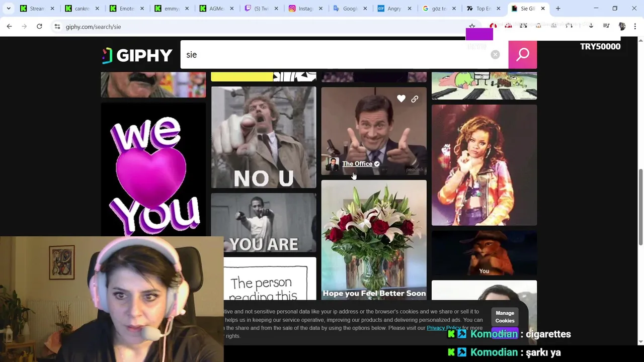This screenshot has width=644, height=362.
Task: Open the mustached man GIF
Action: (153, 84)
